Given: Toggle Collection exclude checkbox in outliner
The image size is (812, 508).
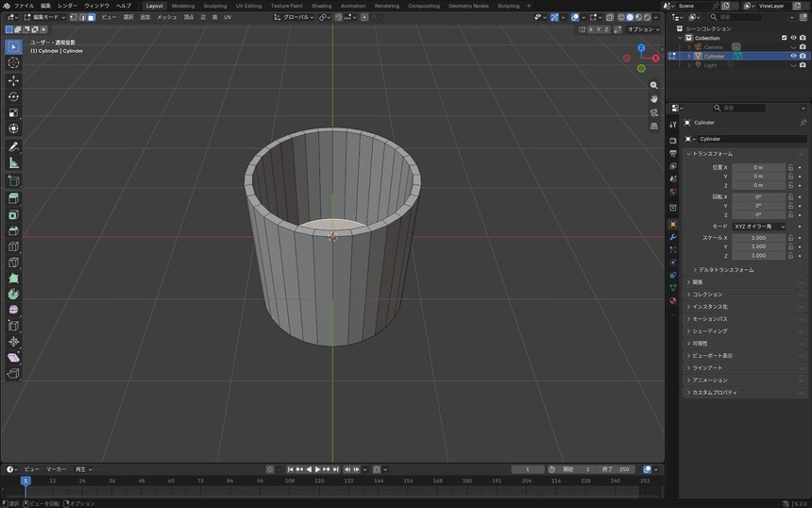Looking at the screenshot, I should (784, 38).
